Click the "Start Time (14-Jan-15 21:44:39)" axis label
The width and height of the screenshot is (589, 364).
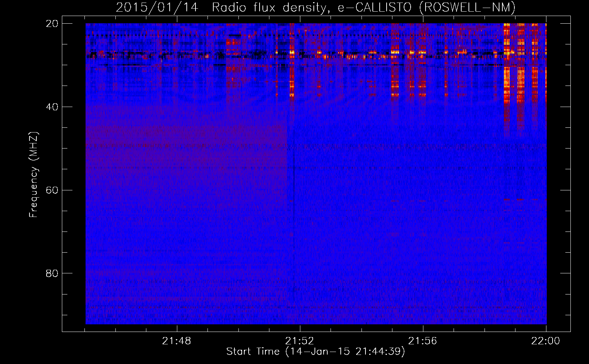[316, 352]
